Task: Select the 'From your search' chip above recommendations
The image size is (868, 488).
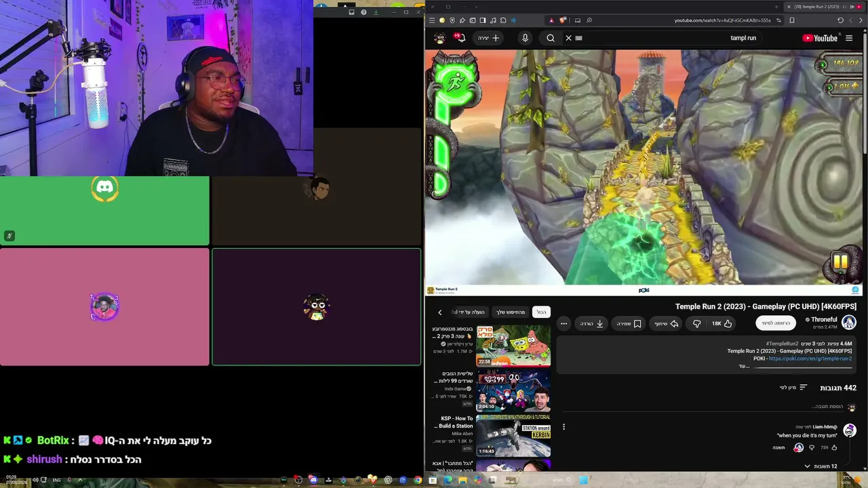Action: 511,312
